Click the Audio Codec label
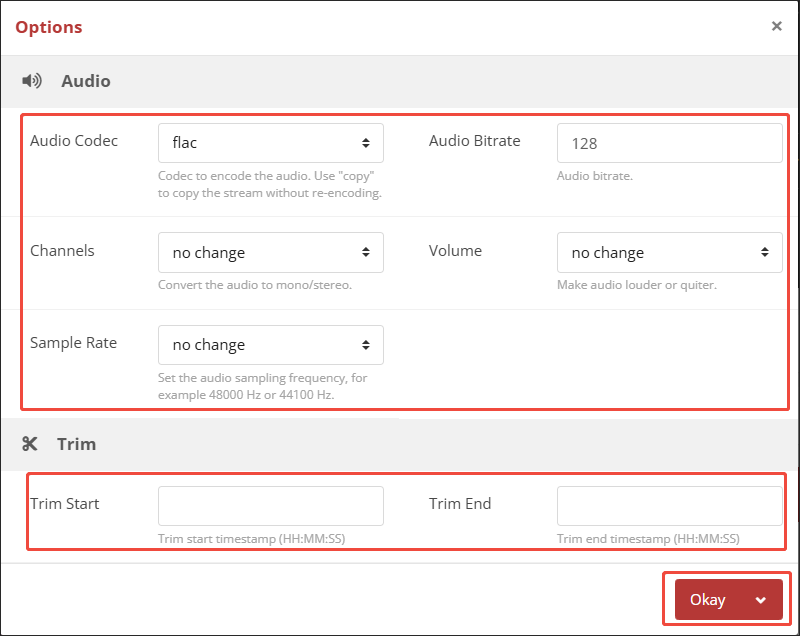 [x=74, y=140]
